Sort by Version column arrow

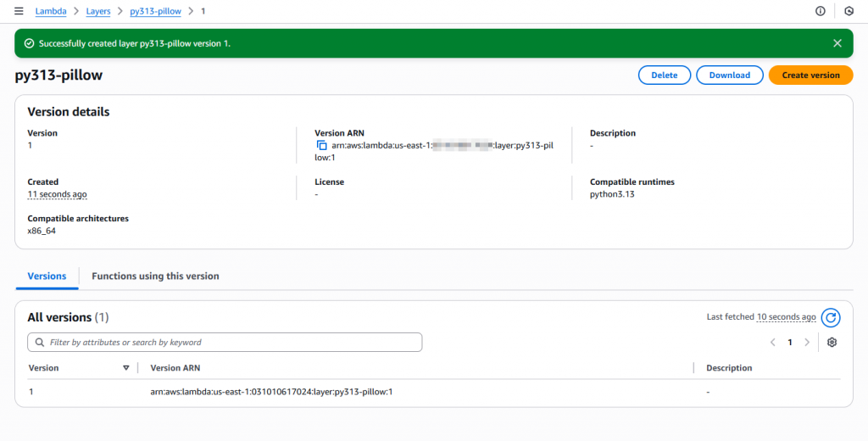click(x=126, y=368)
